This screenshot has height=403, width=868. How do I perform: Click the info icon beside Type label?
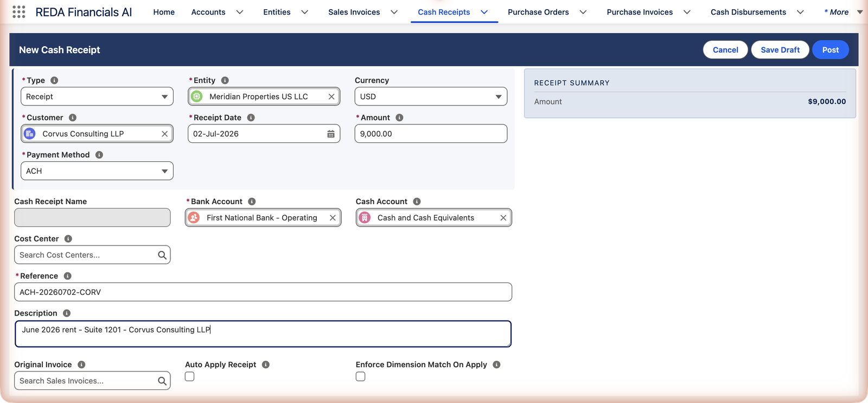[54, 80]
